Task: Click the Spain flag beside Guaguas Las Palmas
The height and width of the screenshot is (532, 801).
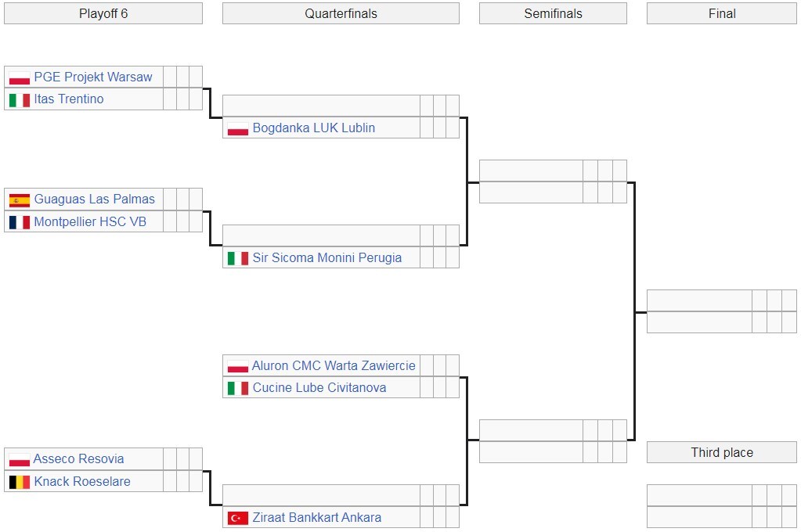Action: [20, 199]
